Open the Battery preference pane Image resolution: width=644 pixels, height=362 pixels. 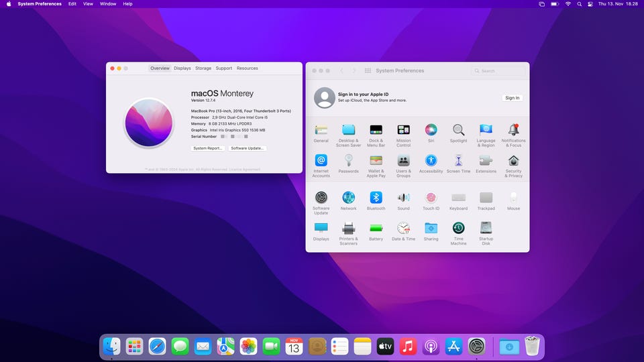[376, 229]
